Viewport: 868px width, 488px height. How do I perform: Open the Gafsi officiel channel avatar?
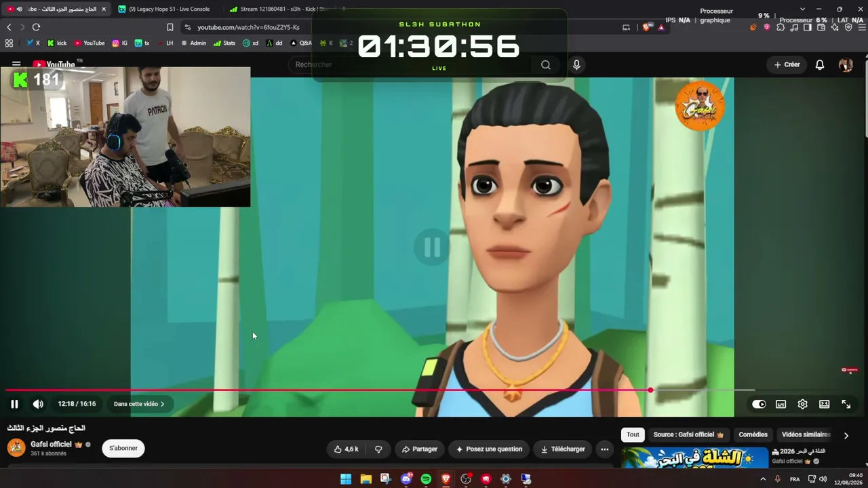click(x=16, y=448)
